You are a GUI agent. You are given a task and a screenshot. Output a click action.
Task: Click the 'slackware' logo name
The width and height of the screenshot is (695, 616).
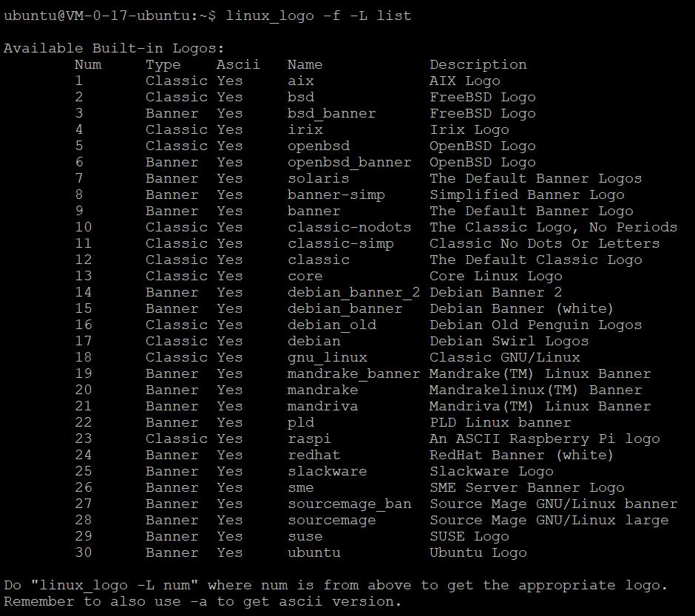point(327,472)
